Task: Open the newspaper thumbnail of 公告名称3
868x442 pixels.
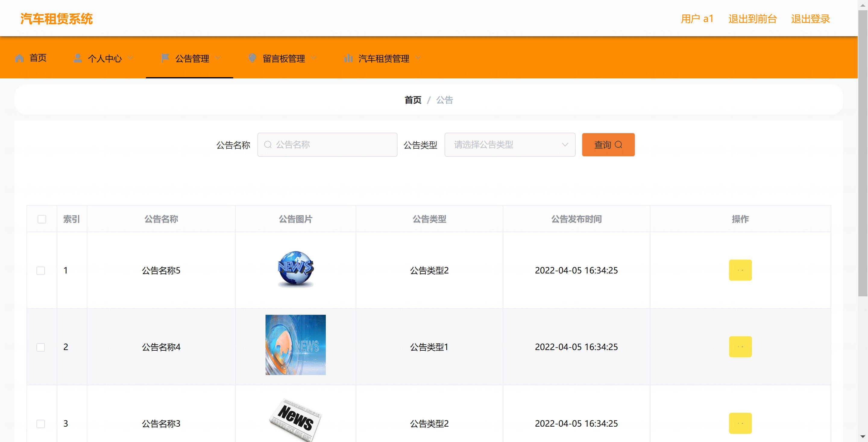Action: pyautogui.click(x=295, y=420)
